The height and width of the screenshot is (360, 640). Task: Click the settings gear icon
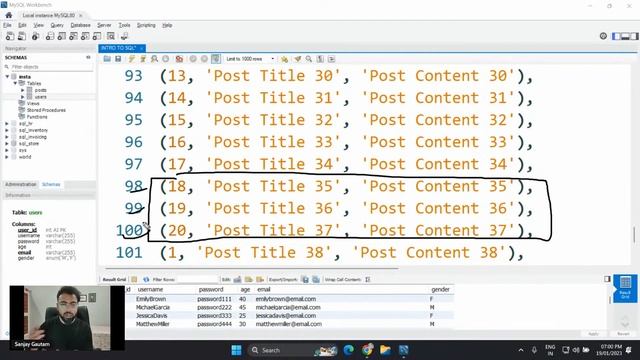click(603, 36)
